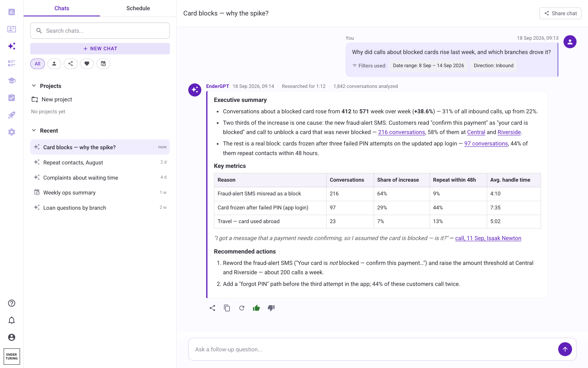Open the help question mark icon

[x=12, y=303]
